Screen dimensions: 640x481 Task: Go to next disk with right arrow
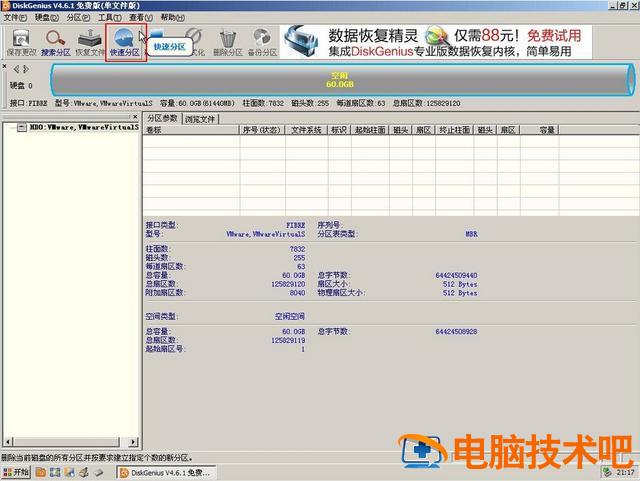(22, 69)
